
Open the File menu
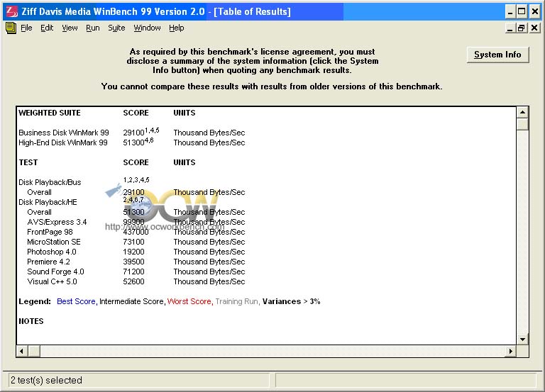(26, 28)
